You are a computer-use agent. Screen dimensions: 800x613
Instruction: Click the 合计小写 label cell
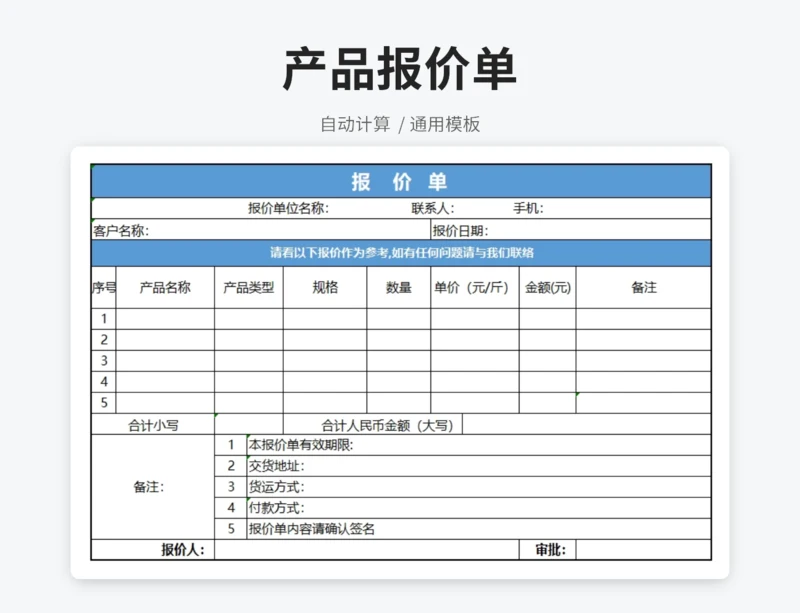click(153, 424)
